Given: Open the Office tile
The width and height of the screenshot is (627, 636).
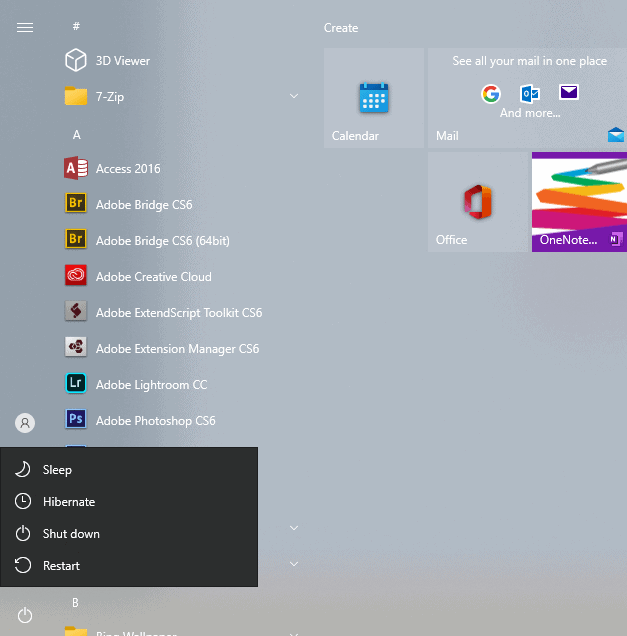Looking at the screenshot, I should (477, 202).
